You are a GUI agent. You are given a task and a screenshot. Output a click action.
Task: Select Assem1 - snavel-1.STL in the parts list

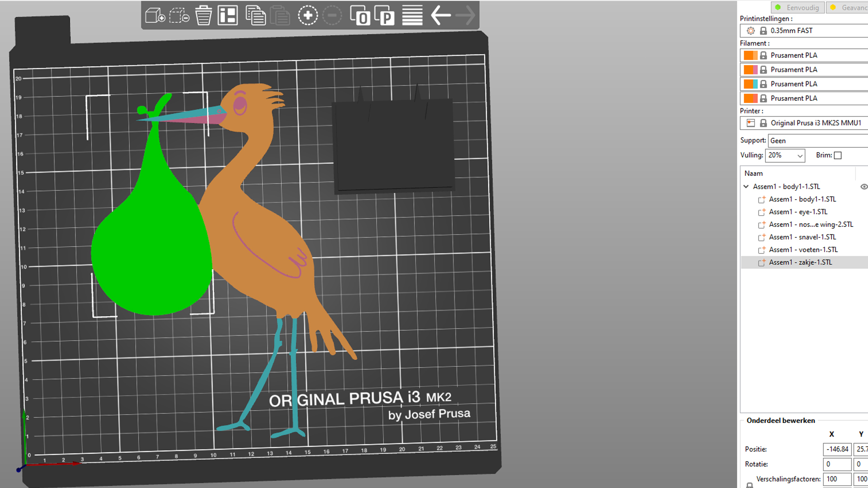[x=802, y=237]
